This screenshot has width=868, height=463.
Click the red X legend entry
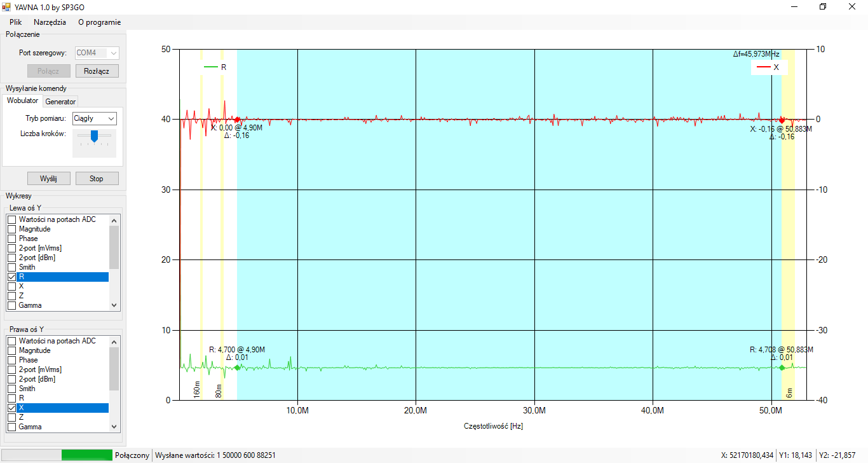768,67
